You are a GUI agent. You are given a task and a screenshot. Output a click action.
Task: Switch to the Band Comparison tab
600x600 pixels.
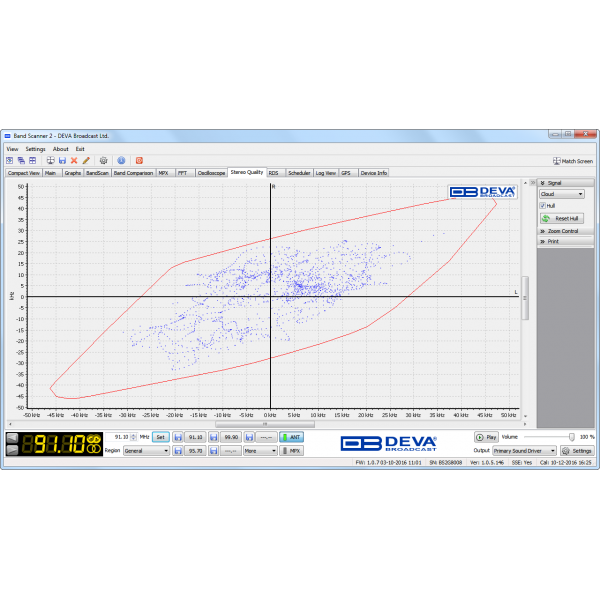pyautogui.click(x=133, y=173)
